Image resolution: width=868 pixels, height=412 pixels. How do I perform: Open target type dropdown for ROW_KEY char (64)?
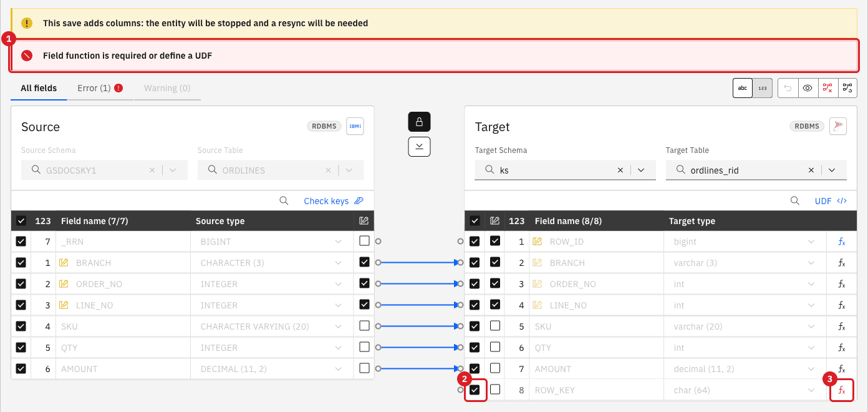(x=812, y=390)
